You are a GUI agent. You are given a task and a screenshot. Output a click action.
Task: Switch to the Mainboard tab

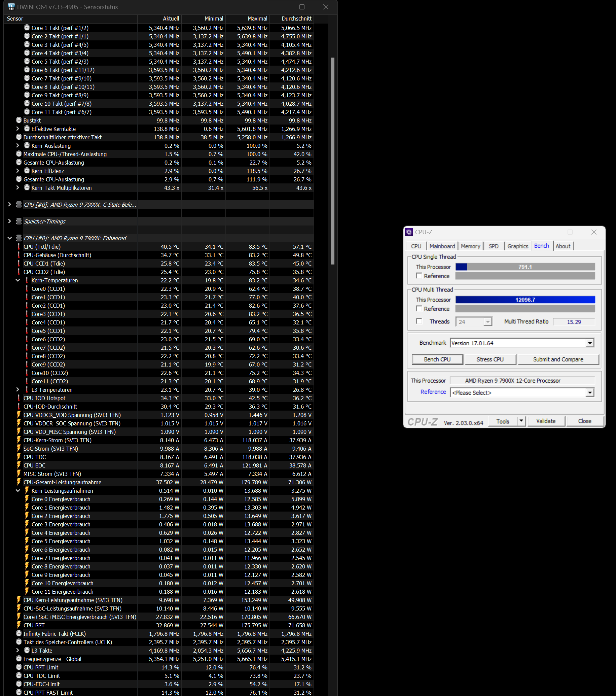442,246
